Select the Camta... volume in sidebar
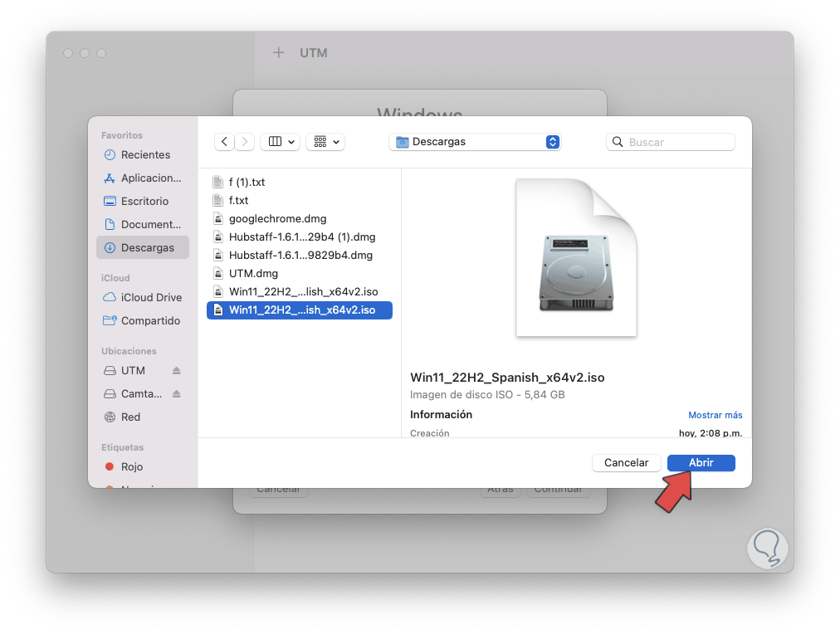Screen dimensions: 840x634 [x=134, y=393]
